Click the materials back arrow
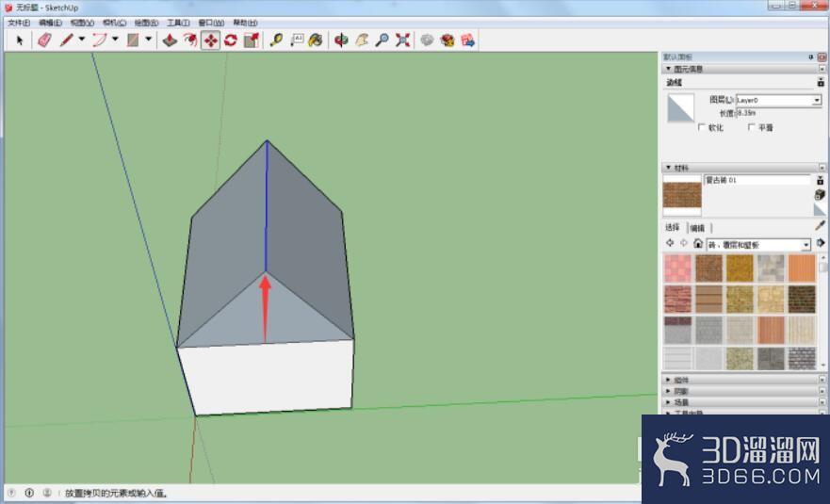830x504 pixels. tap(670, 243)
